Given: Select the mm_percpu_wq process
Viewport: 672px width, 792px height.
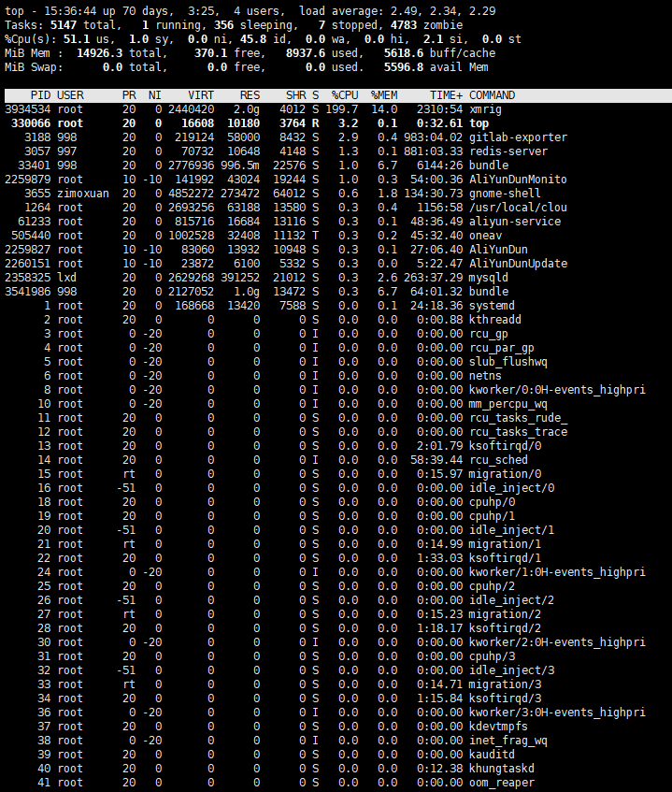Looking at the screenshot, I should pos(508,404).
